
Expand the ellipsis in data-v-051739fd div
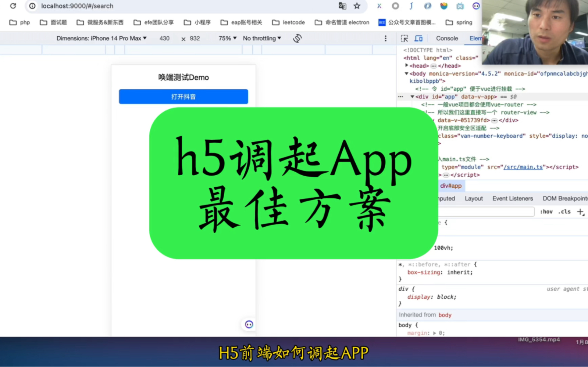(x=494, y=120)
